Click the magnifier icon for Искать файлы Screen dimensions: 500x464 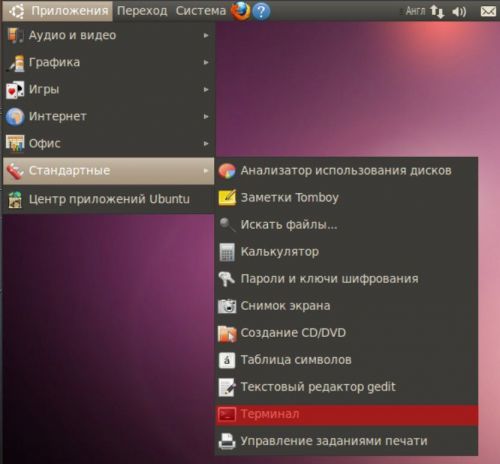[227, 225]
